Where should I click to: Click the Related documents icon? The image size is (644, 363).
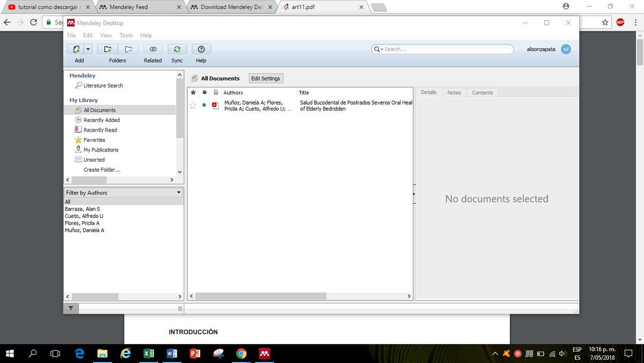click(153, 49)
